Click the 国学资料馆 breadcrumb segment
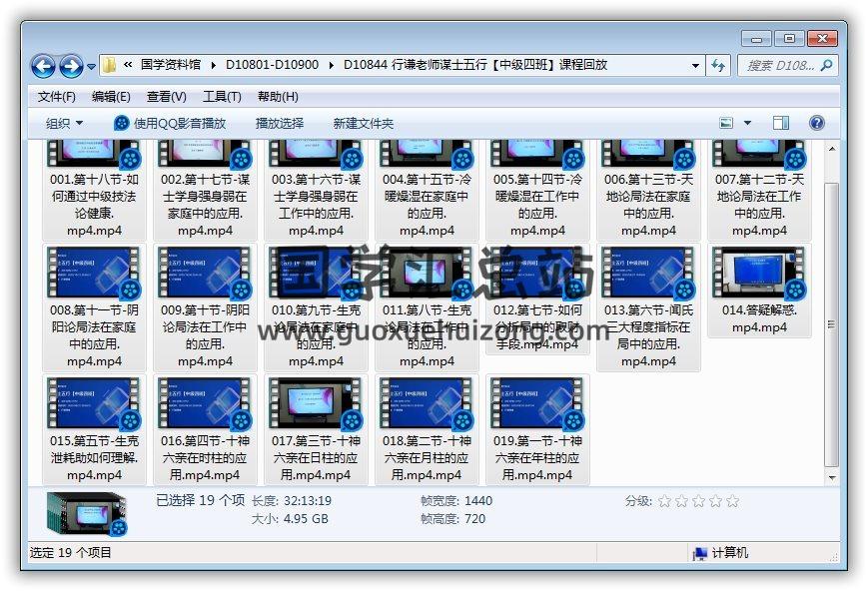868x591 pixels. (x=174, y=65)
